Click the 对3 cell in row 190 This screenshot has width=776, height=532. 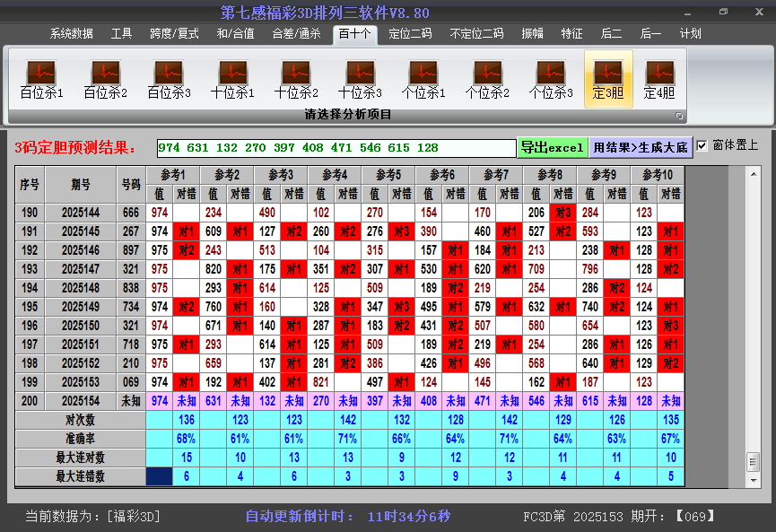563,213
